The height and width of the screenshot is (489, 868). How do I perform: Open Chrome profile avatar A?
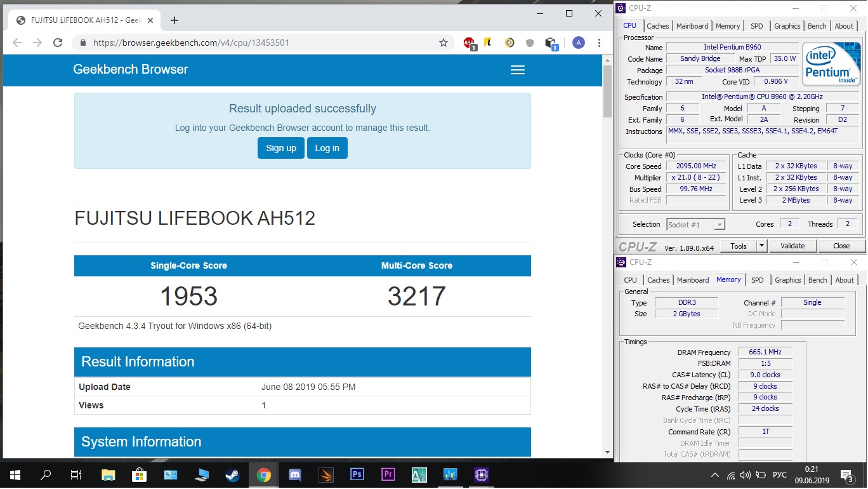(x=578, y=43)
